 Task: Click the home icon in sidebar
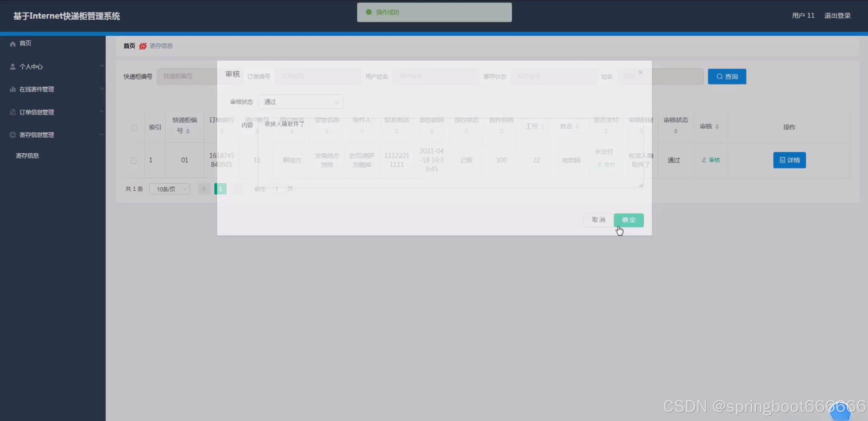13,43
